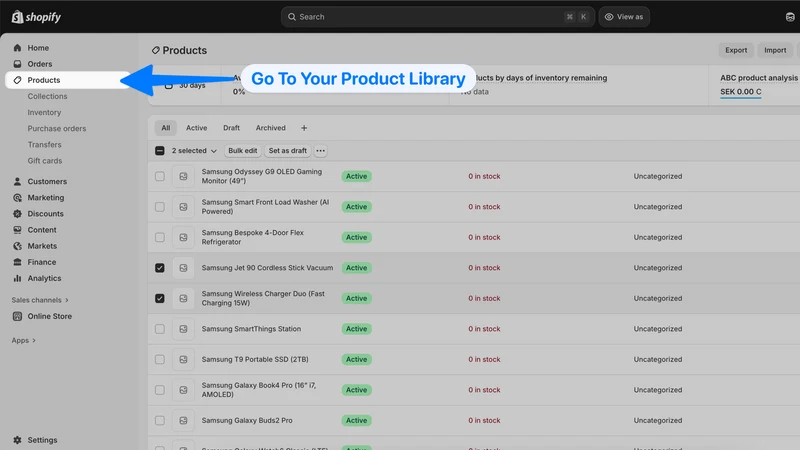Switch to the Archived tab
Image resolution: width=800 pixels, height=450 pixels.
(x=270, y=128)
